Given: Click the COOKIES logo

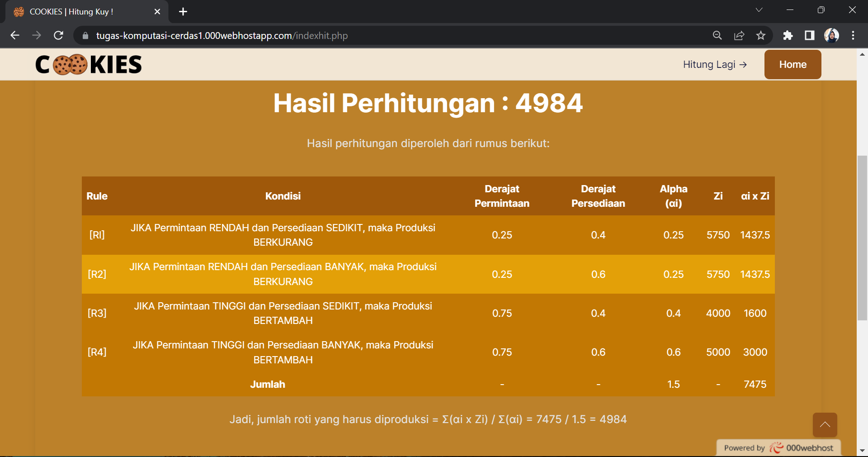Looking at the screenshot, I should (89, 64).
